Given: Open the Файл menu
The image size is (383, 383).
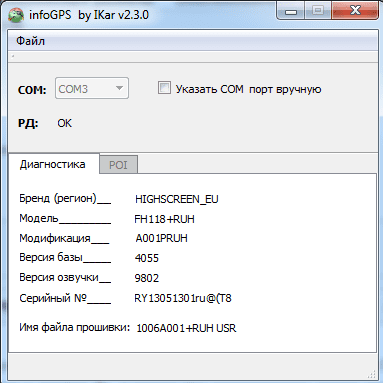Looking at the screenshot, I should tap(30, 41).
